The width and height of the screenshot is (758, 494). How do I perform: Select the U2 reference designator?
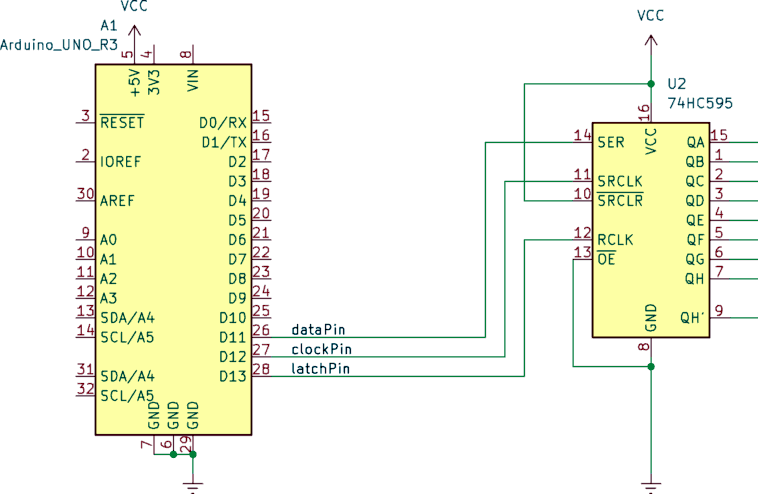click(x=677, y=84)
